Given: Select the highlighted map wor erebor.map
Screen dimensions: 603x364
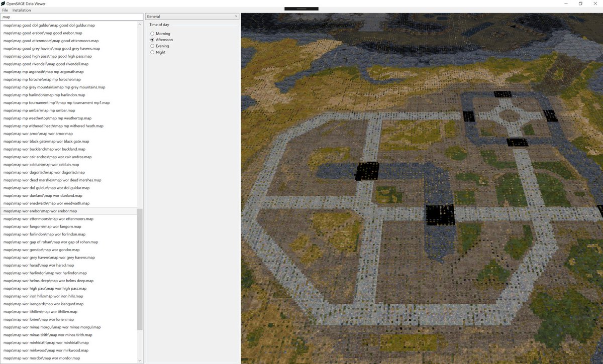Looking at the screenshot, I should click(x=69, y=211).
